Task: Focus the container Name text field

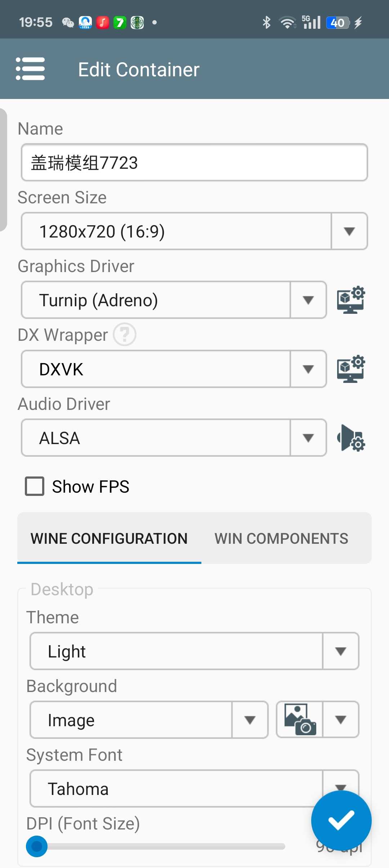Action: click(194, 163)
